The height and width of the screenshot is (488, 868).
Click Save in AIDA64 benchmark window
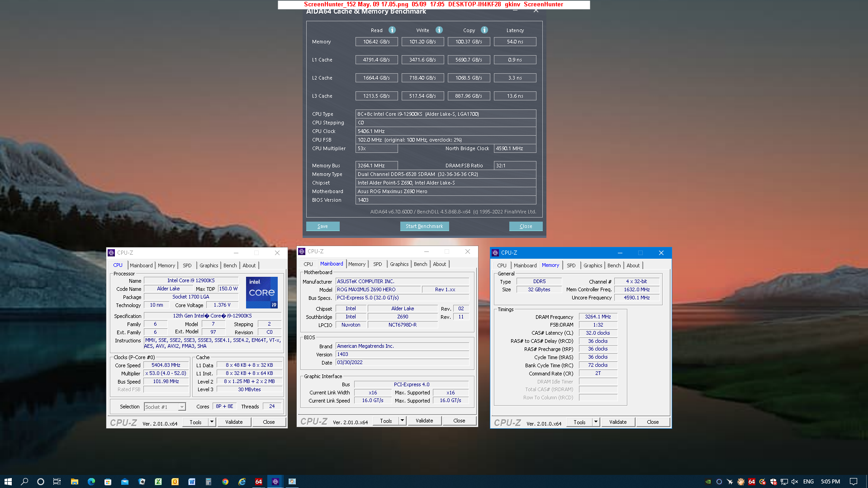323,226
